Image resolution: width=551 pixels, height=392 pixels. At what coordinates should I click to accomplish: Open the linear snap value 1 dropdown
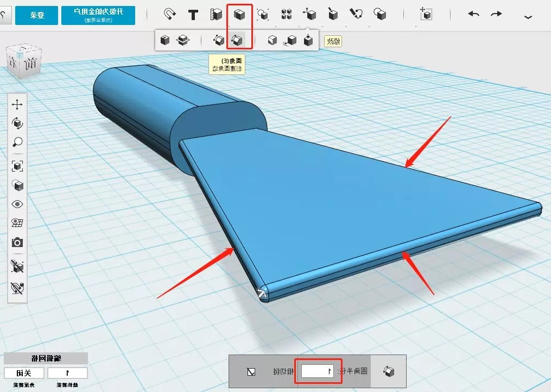(67, 372)
